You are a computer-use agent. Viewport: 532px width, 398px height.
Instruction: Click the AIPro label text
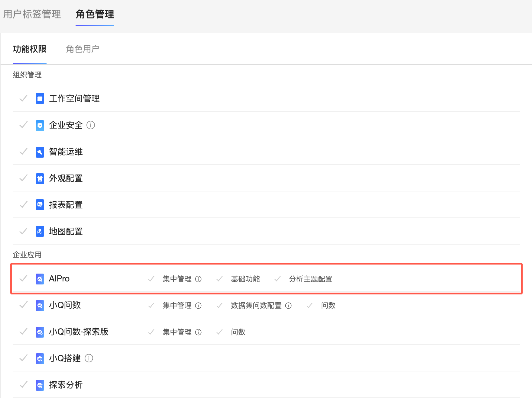[59, 278]
